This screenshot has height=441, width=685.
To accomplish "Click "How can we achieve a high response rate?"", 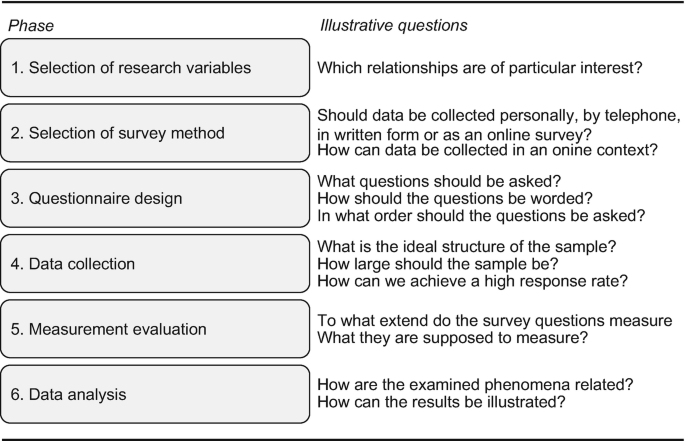I will tap(473, 281).
